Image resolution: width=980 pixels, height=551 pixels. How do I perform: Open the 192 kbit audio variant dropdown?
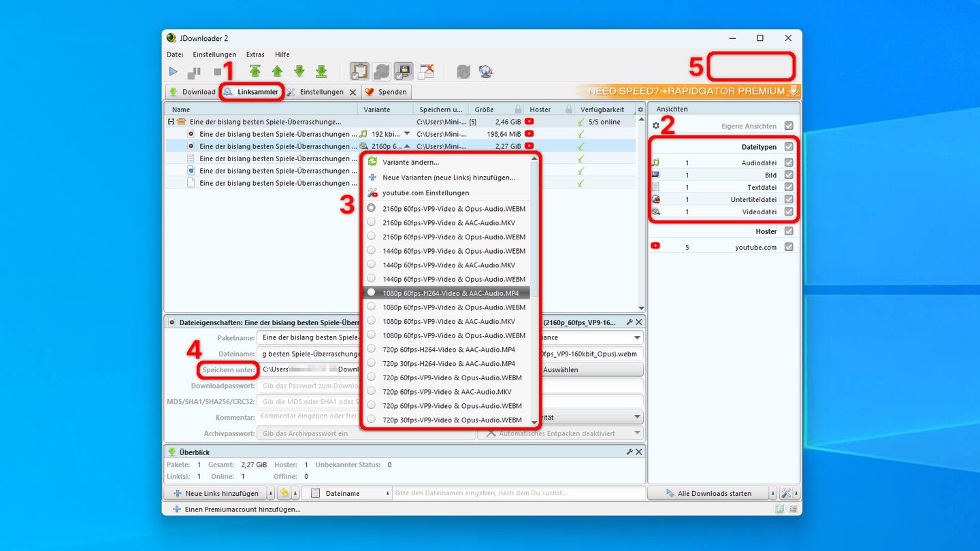point(407,134)
